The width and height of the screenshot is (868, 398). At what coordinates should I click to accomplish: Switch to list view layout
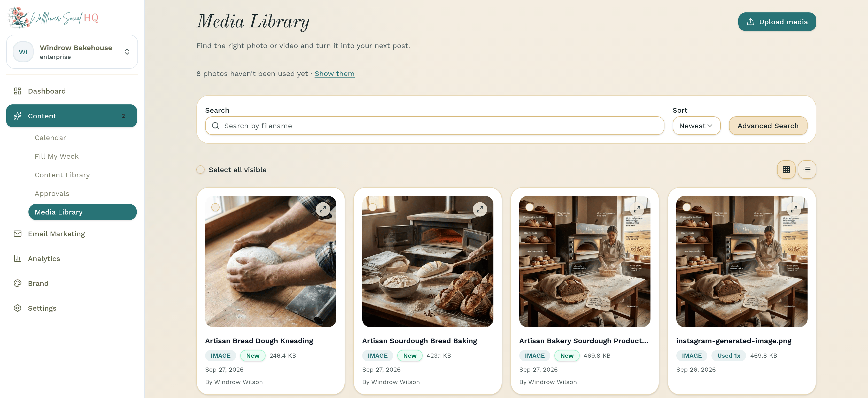click(807, 170)
